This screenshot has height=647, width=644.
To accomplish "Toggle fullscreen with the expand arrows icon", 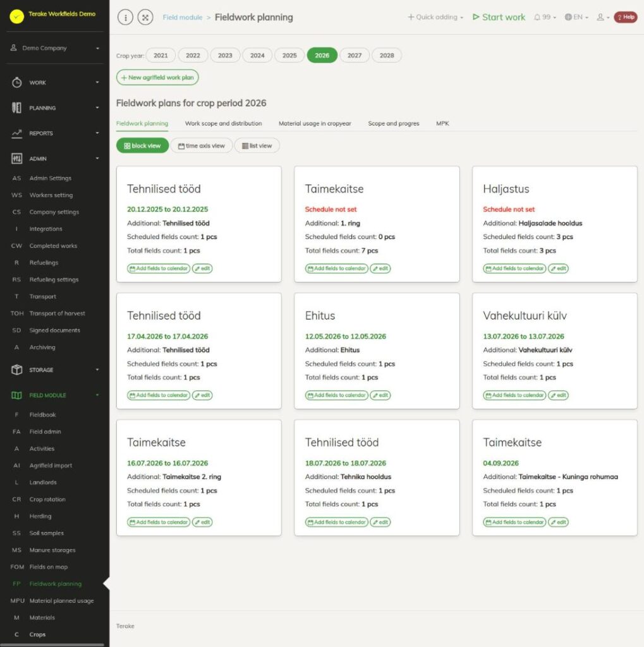I will pyautogui.click(x=145, y=17).
